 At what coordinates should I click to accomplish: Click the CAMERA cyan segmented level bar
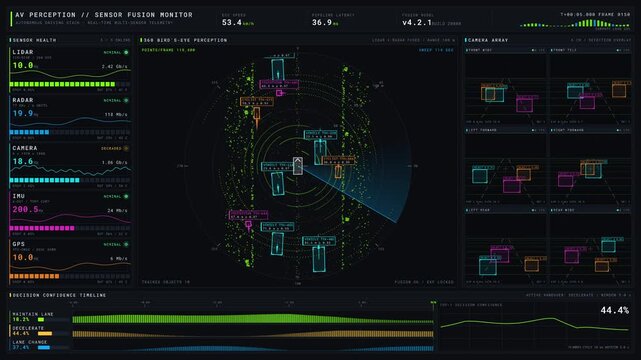69,180
